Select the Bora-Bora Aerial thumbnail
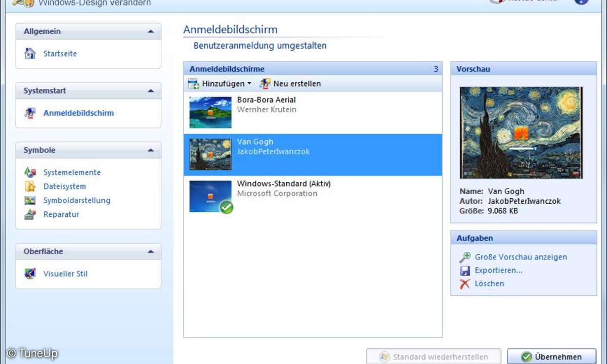 [210, 112]
